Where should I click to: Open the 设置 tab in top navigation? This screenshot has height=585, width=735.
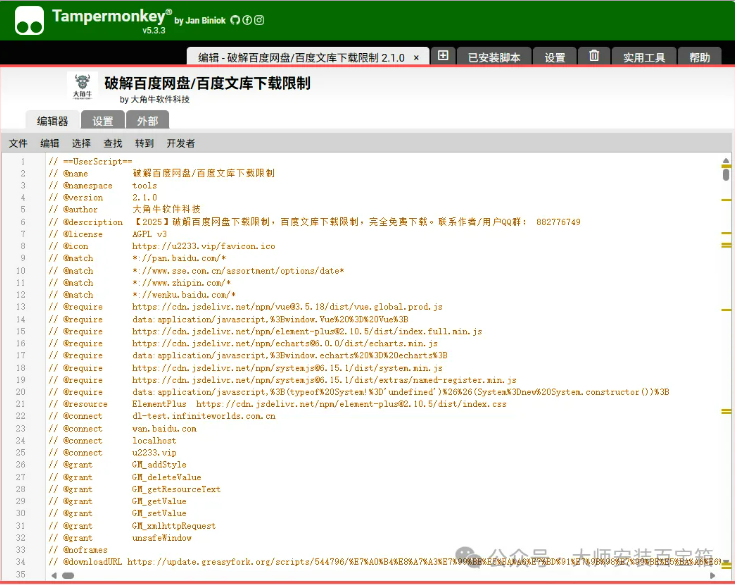[555, 58]
